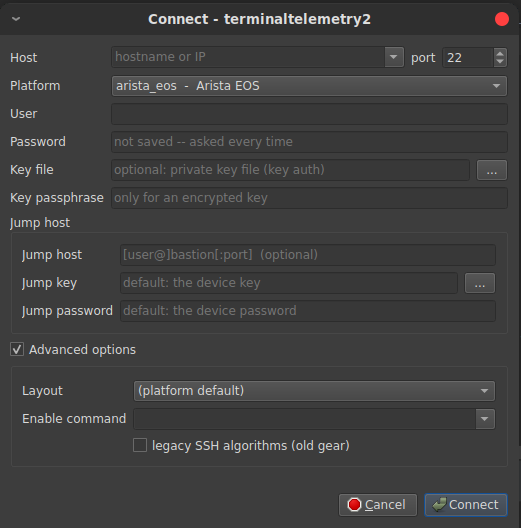Click the Jump host bastion field
The height and width of the screenshot is (528, 521).
tap(307, 255)
